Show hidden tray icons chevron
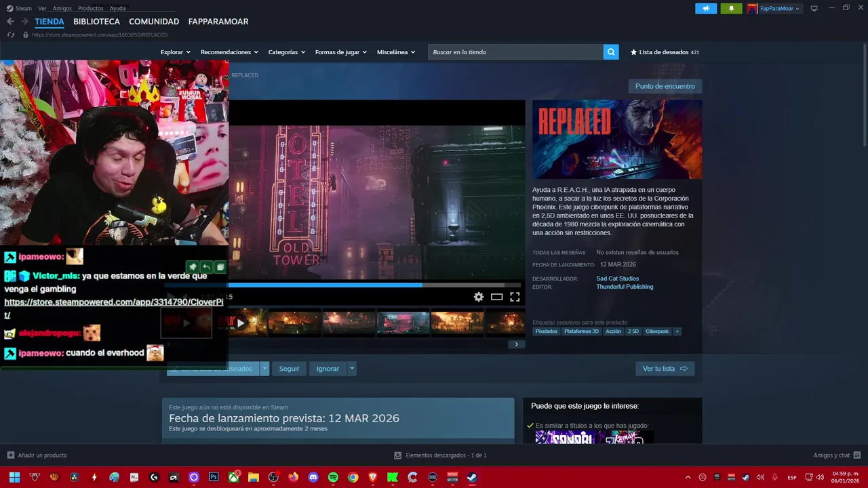Screen dimensions: 868x488 (x=688, y=477)
